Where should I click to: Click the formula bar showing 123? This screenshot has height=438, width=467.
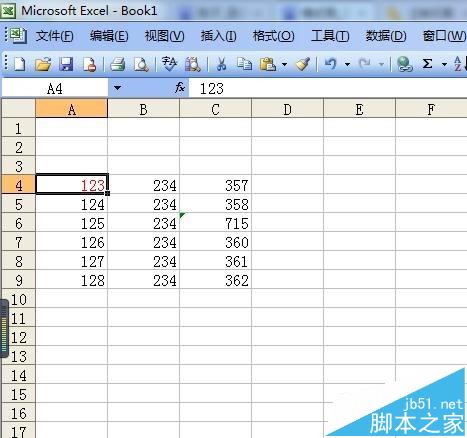[x=328, y=89]
